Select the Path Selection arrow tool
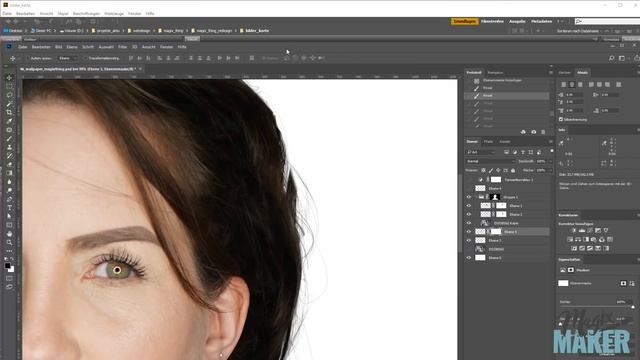The image size is (640, 360). point(9,216)
